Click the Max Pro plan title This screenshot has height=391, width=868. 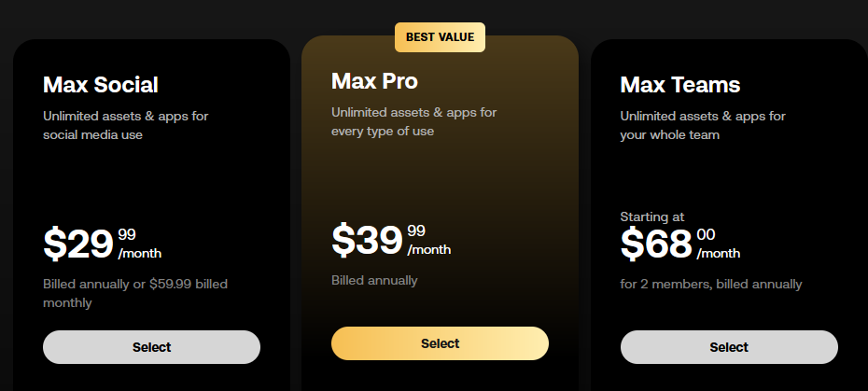click(x=375, y=81)
